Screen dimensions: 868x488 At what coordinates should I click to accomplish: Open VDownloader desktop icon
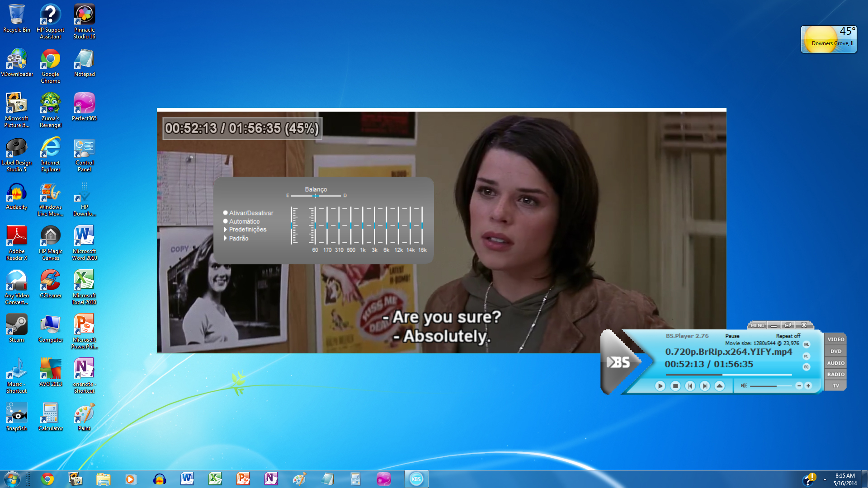click(17, 63)
